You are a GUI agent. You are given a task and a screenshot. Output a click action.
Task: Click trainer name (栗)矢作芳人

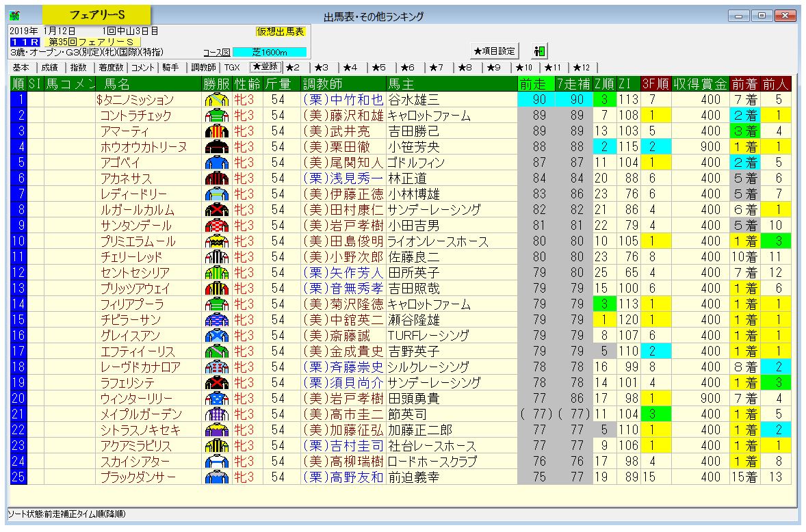(x=343, y=273)
